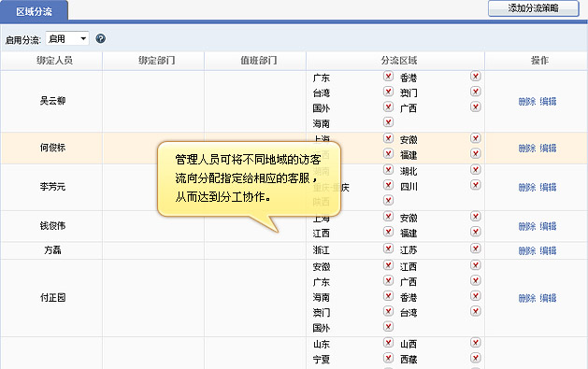Remove 江西 region in 钱俊伟's row
The image size is (588, 369).
[x=388, y=232]
